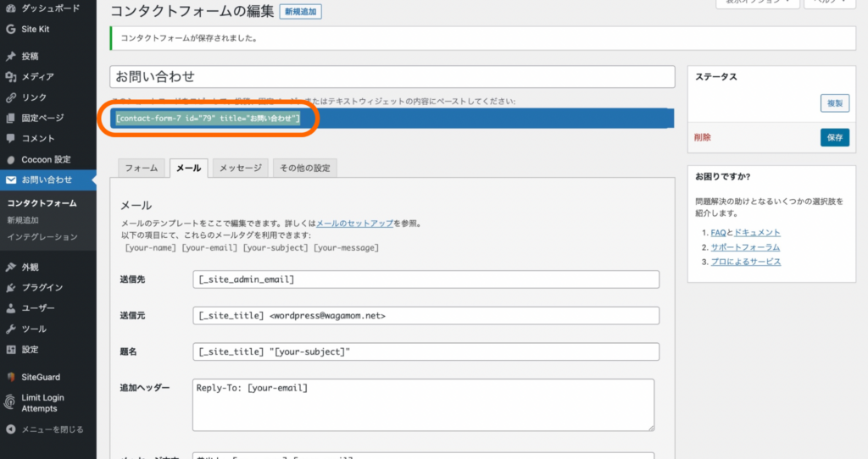Open the メールのセットアップ link
Viewport: 868px width, 459px height.
354,224
